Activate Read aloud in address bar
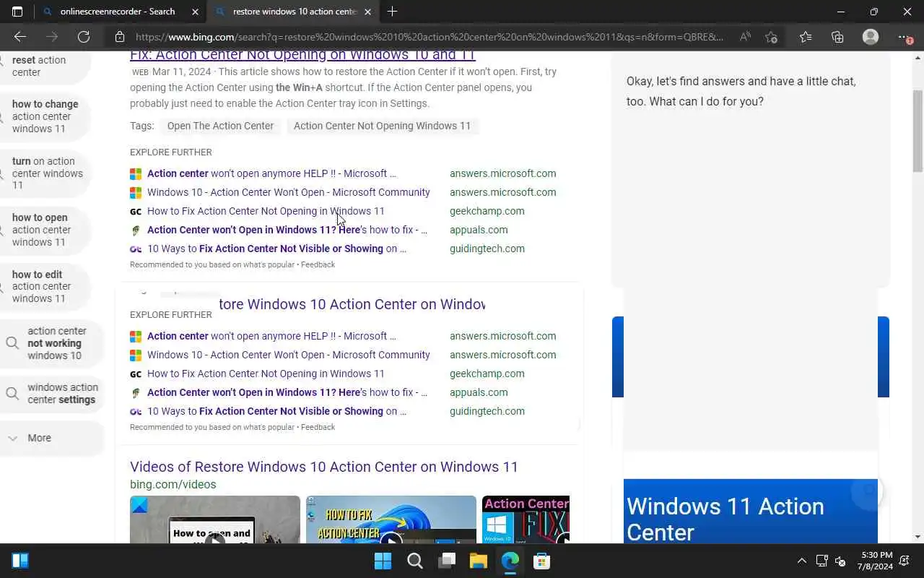This screenshot has width=924, height=578. (x=745, y=37)
